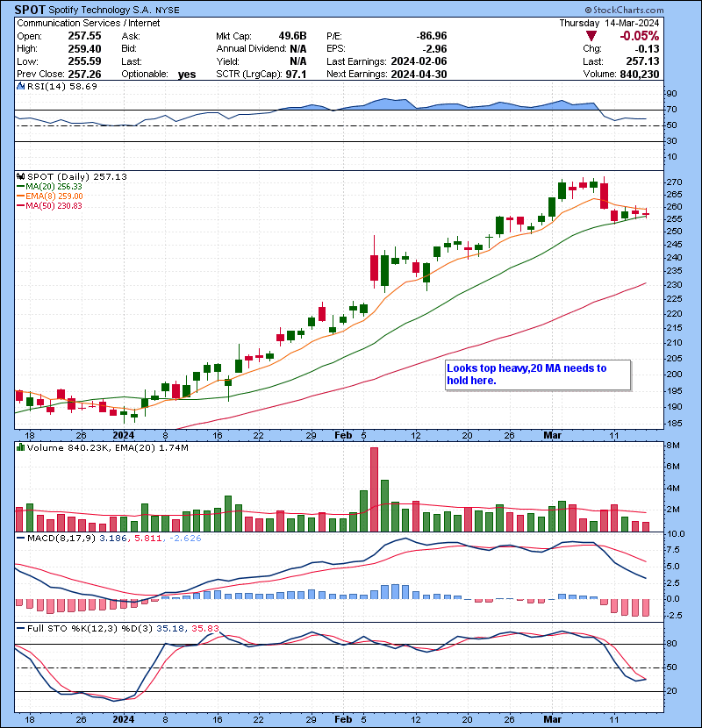Click Next Earnings date 2024-04-30
Screen dimensions: 702x728
click(x=419, y=74)
